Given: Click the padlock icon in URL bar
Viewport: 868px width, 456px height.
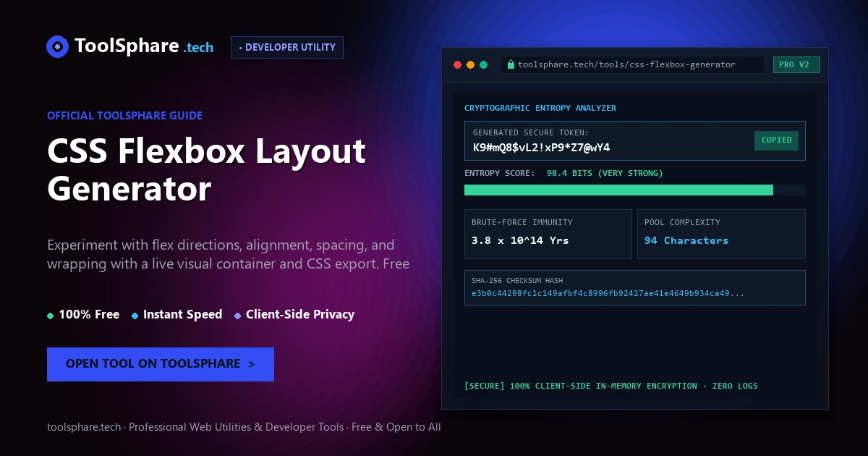Looking at the screenshot, I should 511,64.
